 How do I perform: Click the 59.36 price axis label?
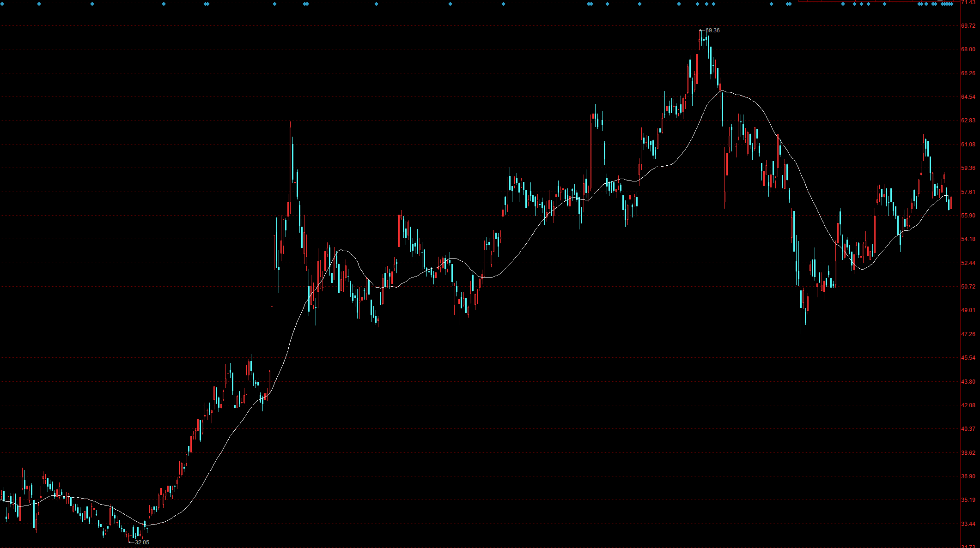tap(968, 168)
